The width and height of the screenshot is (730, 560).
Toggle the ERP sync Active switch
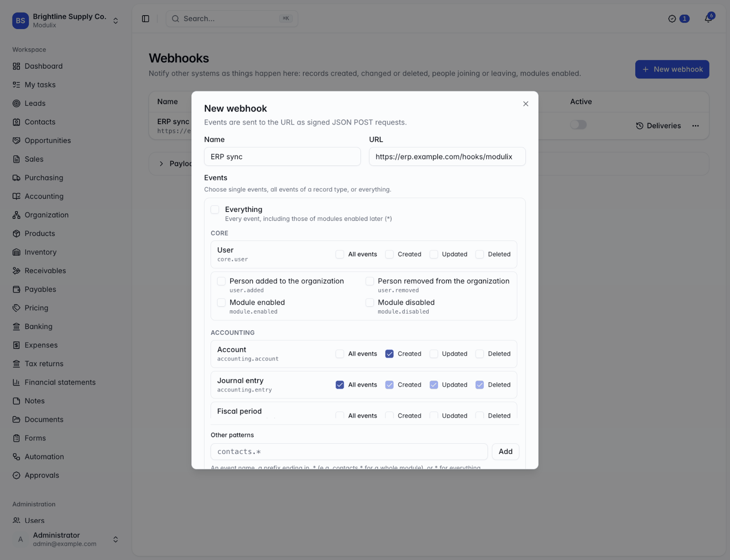click(x=578, y=125)
